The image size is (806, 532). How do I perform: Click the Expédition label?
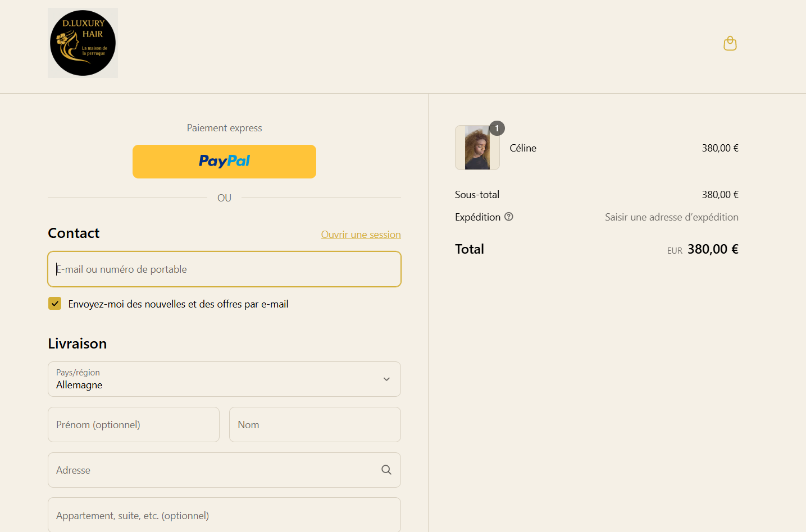(477, 217)
